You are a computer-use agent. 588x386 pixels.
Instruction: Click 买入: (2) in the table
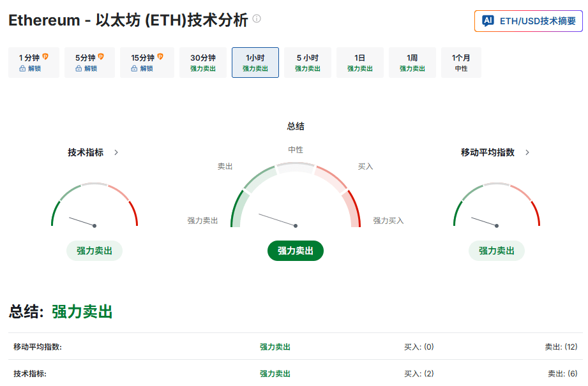pyautogui.click(x=419, y=374)
